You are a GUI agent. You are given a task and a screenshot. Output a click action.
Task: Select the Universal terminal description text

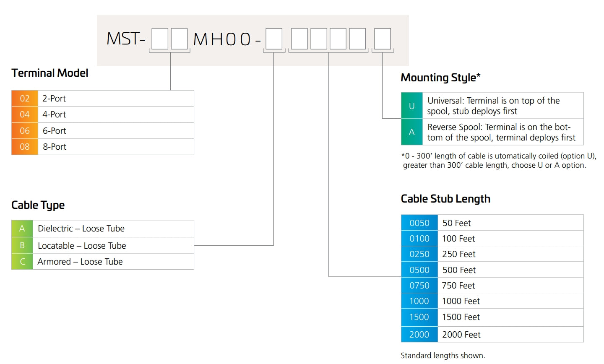(x=493, y=106)
